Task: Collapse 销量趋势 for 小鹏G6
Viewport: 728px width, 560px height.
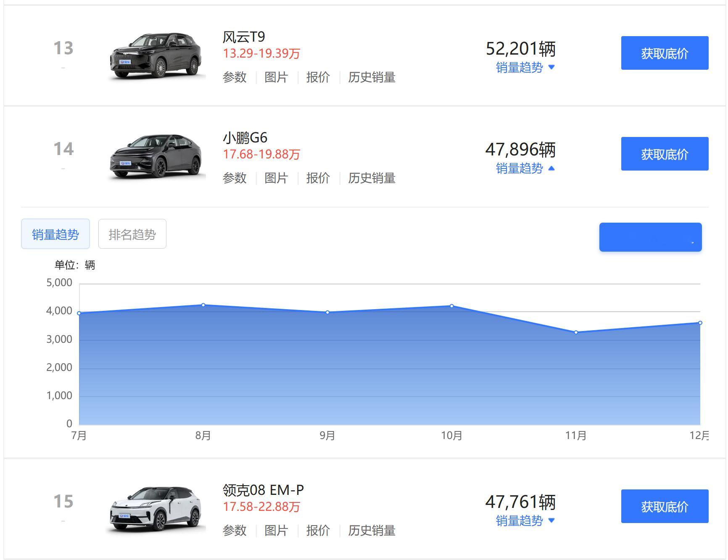Action: [525, 168]
